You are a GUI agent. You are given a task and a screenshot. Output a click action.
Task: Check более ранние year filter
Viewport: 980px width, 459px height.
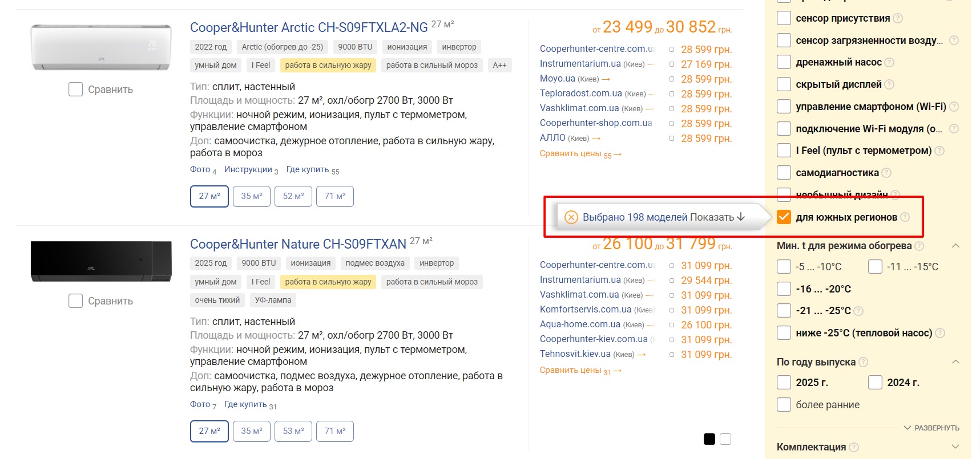coord(784,405)
